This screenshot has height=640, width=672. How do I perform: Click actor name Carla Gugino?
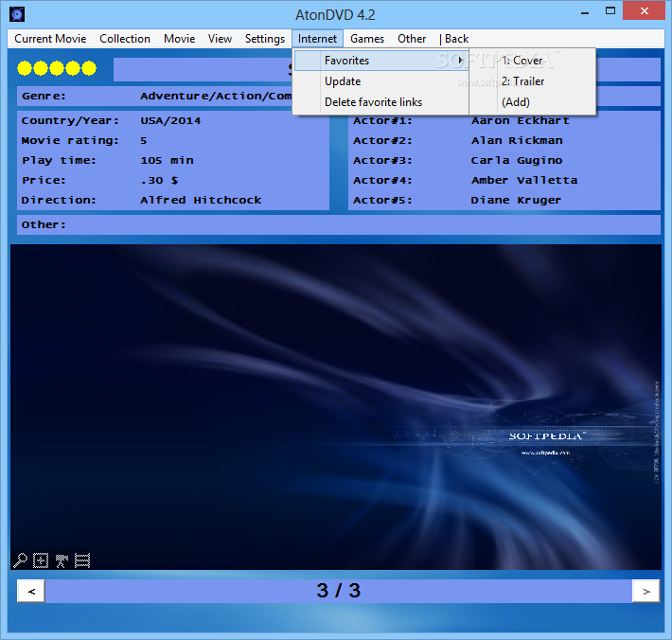(517, 160)
